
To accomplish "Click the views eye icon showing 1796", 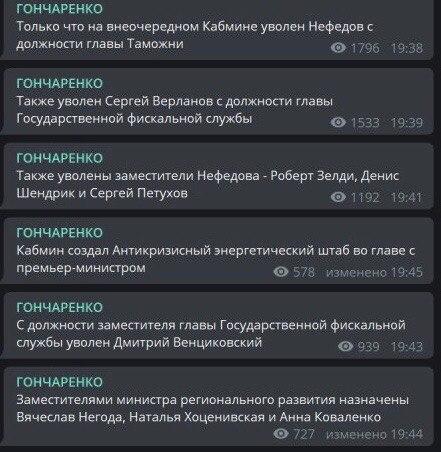I will click(338, 48).
